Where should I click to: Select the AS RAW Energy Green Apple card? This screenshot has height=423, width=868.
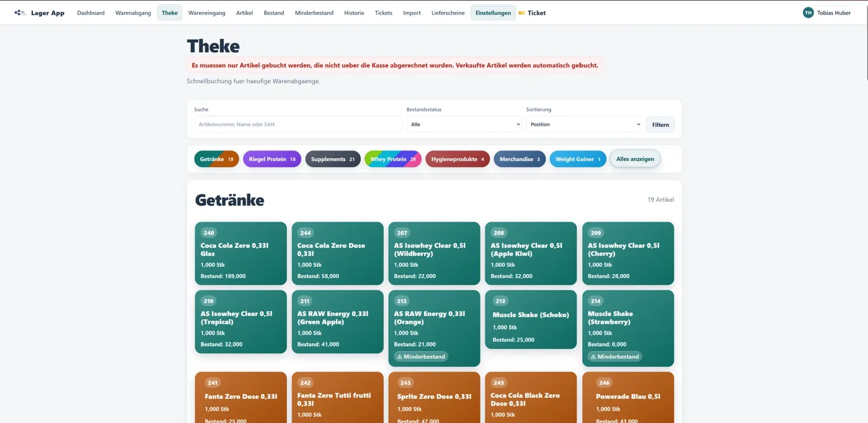tap(337, 321)
